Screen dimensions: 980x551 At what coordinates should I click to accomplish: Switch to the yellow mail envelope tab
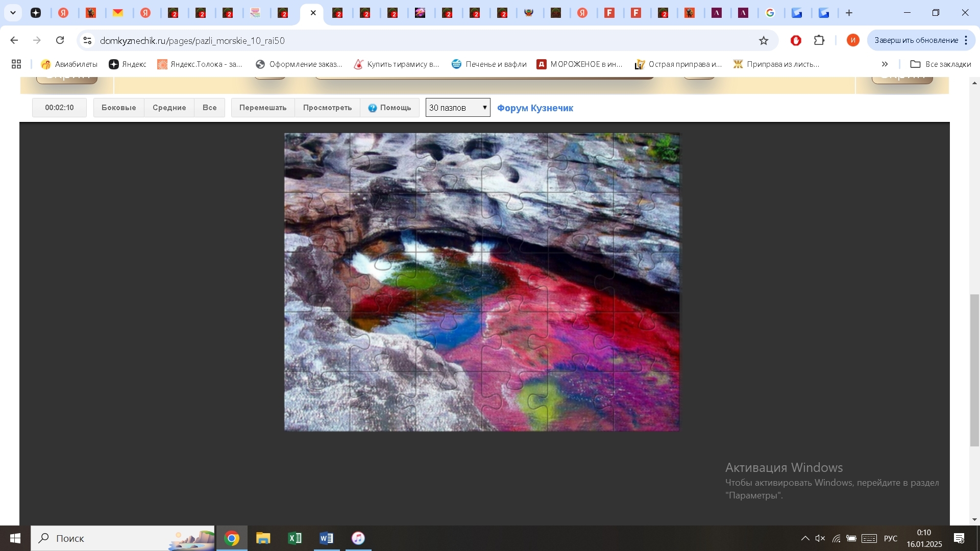(x=118, y=13)
